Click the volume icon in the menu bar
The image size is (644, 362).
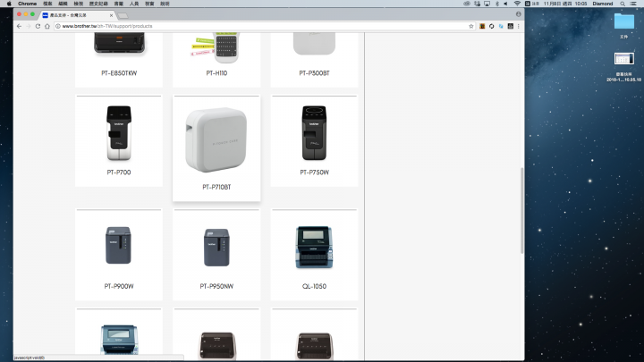coord(506,4)
